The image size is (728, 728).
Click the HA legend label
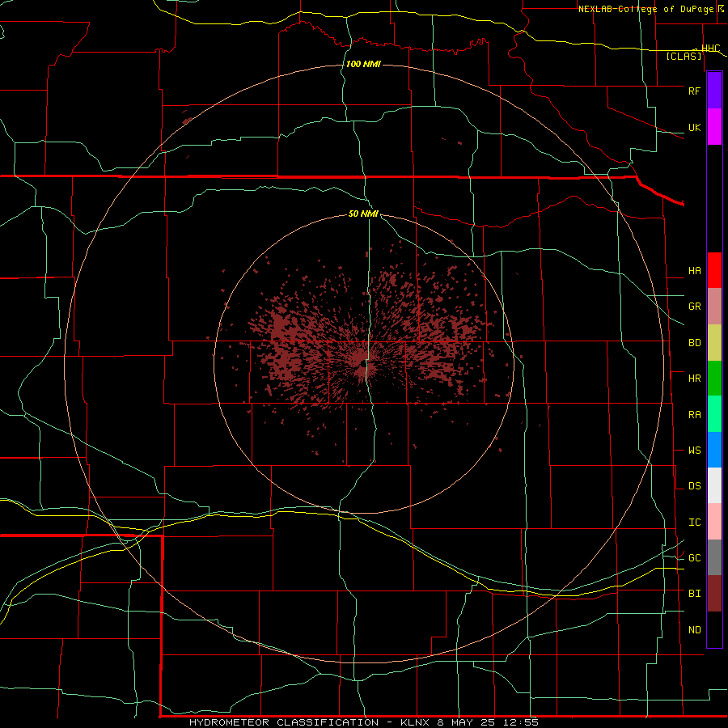pyautogui.click(x=694, y=270)
